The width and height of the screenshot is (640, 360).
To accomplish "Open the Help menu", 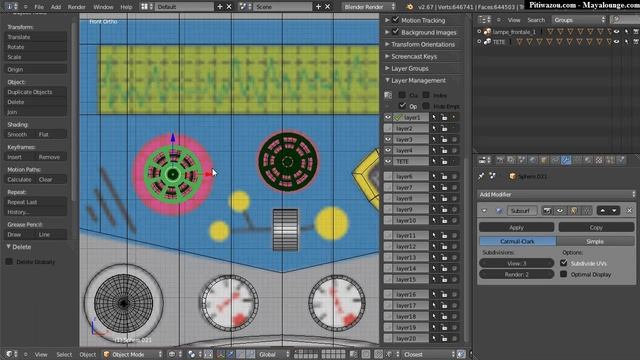I will point(126,7).
